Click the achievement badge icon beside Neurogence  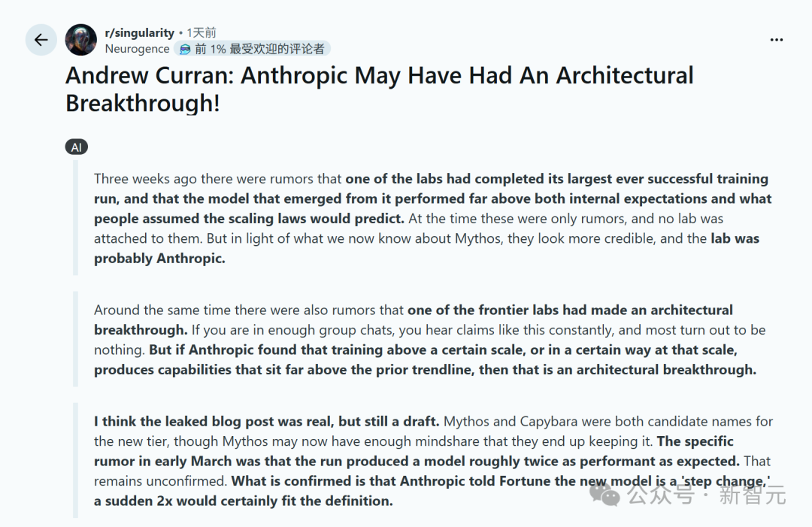(x=183, y=48)
